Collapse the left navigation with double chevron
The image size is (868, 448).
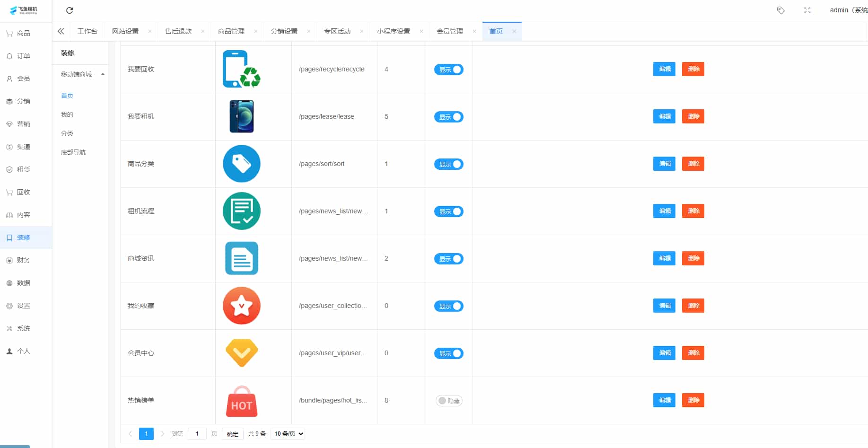(x=61, y=31)
